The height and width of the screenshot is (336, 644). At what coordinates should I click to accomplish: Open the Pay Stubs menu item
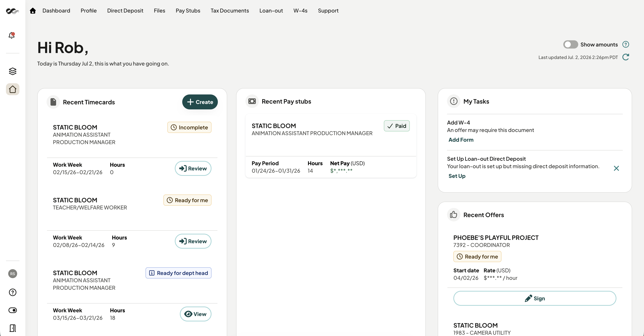(188, 10)
